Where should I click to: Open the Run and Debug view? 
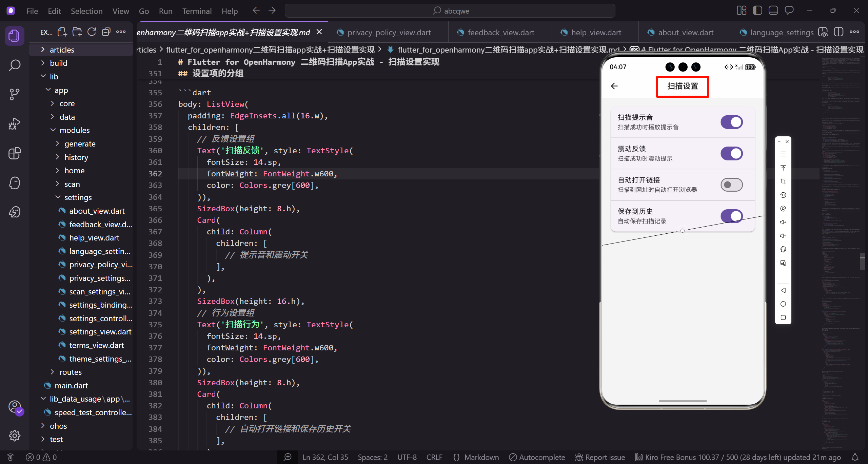pos(14,124)
